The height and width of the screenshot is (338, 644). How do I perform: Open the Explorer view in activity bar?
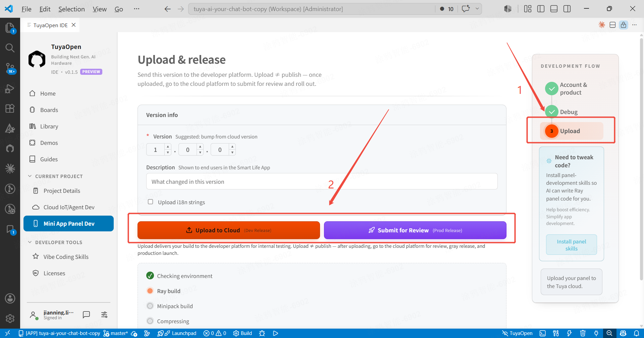(x=10, y=28)
